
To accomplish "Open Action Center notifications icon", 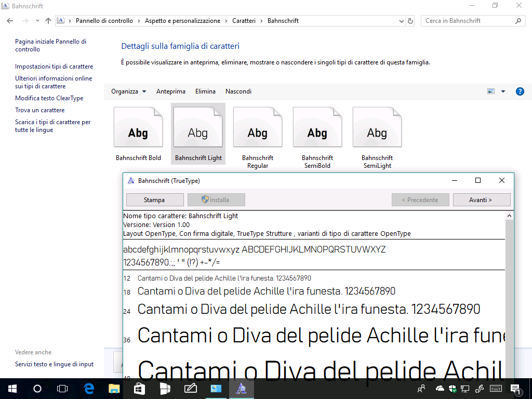I will coord(516,390).
